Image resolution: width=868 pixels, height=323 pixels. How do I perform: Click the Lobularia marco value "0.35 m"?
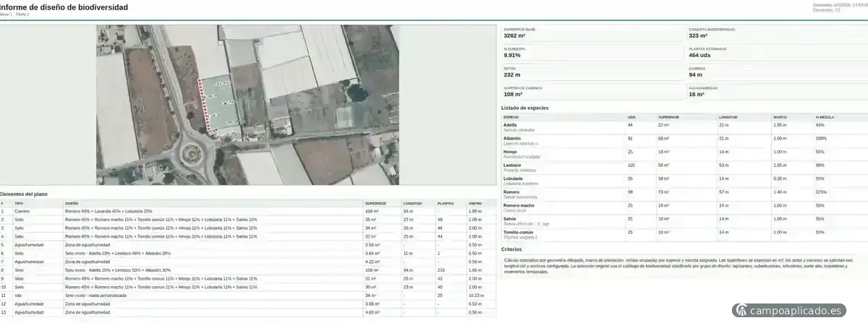pyautogui.click(x=780, y=178)
